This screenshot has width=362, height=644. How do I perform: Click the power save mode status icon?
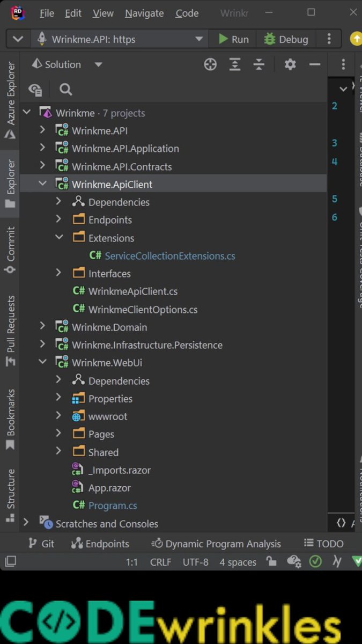[x=337, y=561]
